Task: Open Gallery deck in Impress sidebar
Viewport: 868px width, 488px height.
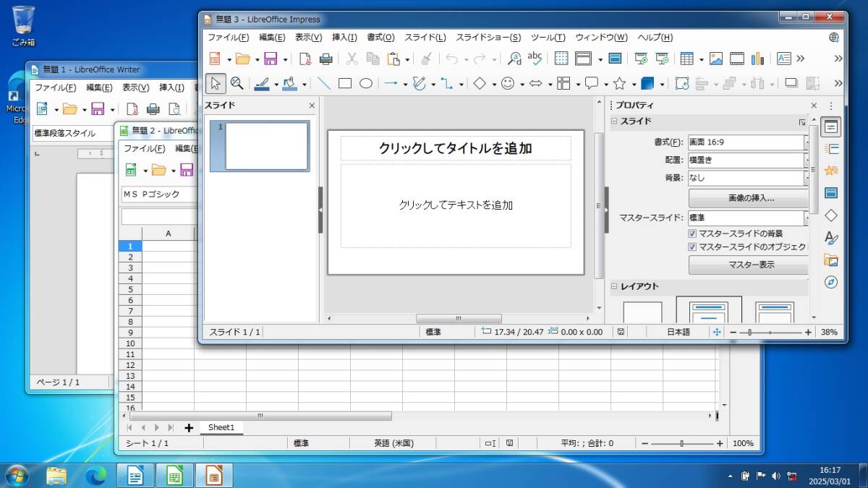Action: (831, 260)
